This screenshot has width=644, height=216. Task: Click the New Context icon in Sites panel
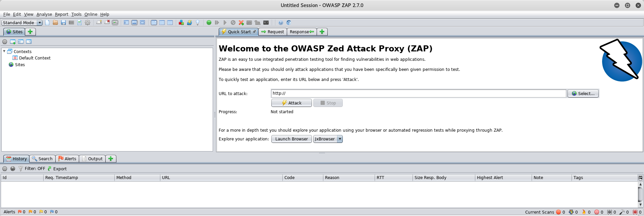(13, 42)
